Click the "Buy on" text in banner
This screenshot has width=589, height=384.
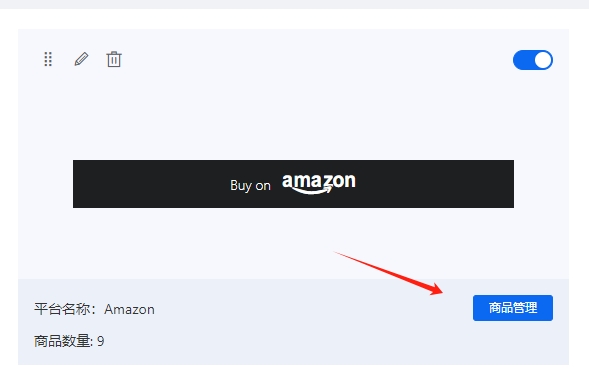click(x=250, y=185)
